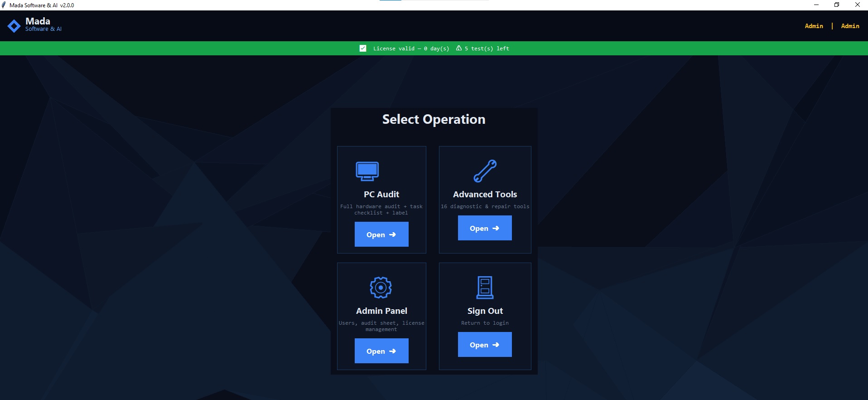The image size is (868, 400).
Task: Open the Admin Panel operation
Action: (381, 351)
